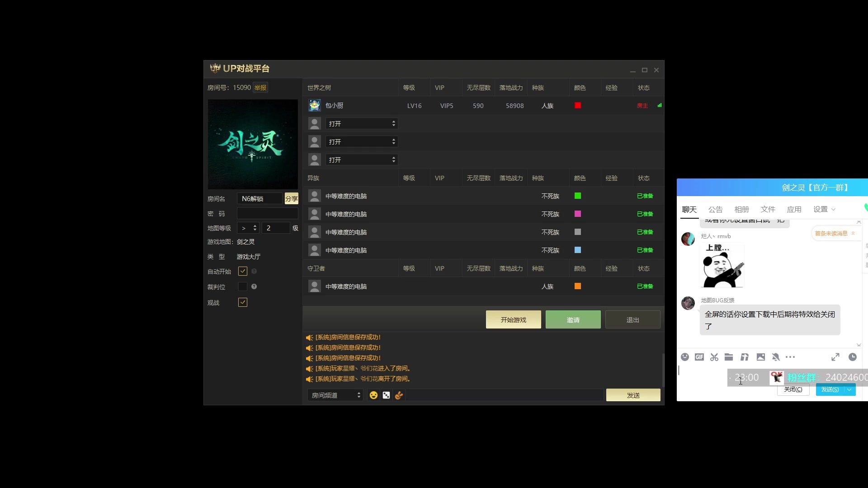
Task: Click the 密码 password input field
Action: click(268, 213)
